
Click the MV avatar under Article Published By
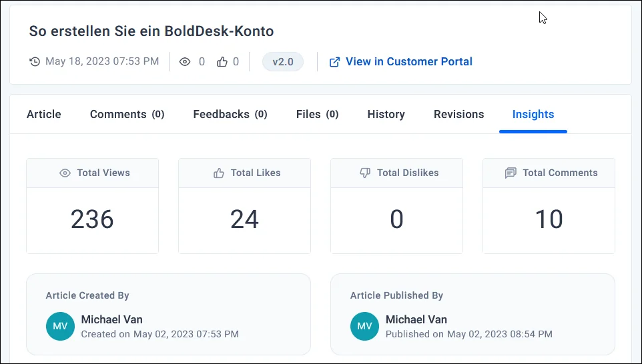364,327
